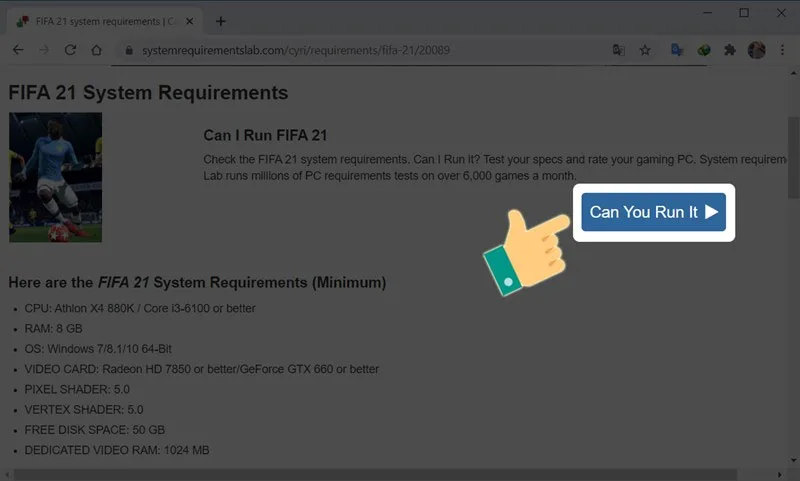Viewport: 800px width, 481px height.
Task: Click the vertical scrollbar down arrow
Action: 793,460
